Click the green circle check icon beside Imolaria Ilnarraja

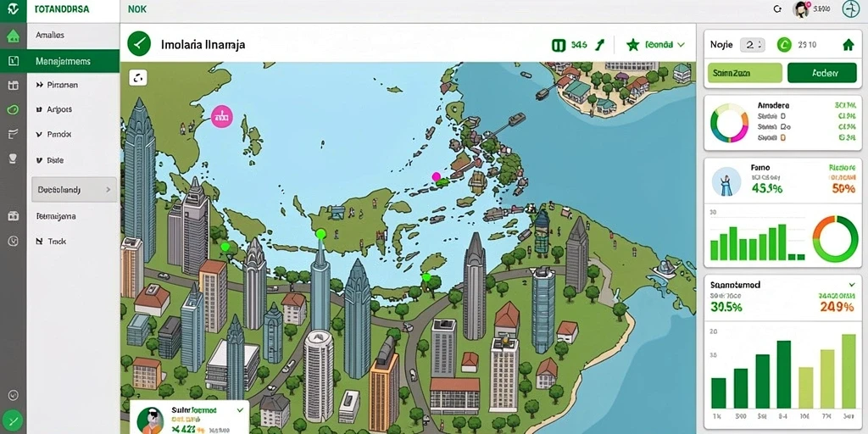click(x=139, y=44)
